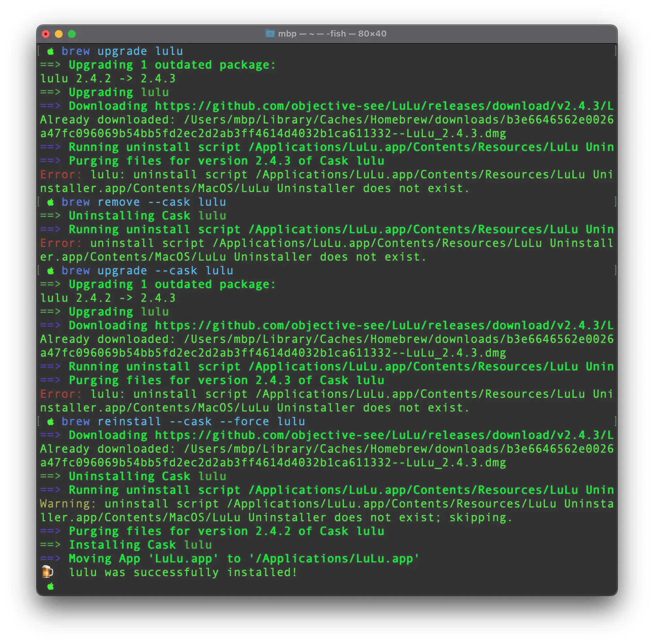Screen dimensions: 654x644
Task: Click the first red 'Error:' label
Action: pyautogui.click(x=60, y=174)
